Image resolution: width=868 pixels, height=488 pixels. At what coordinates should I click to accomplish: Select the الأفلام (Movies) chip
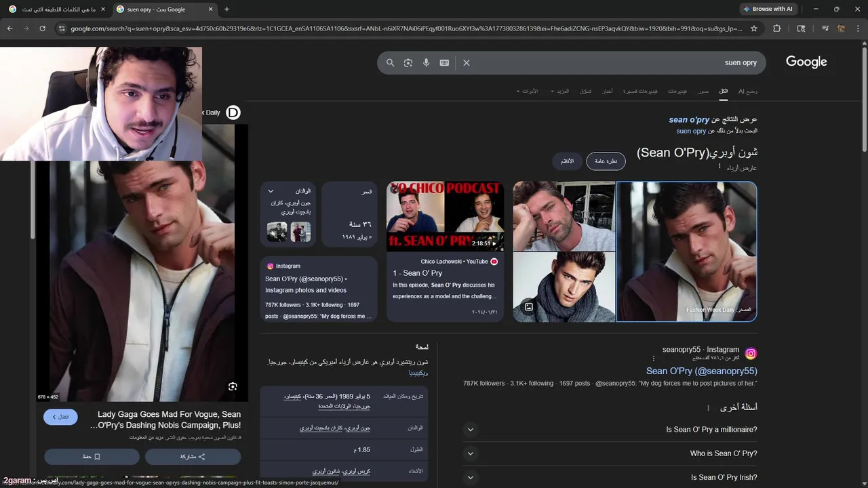click(567, 161)
